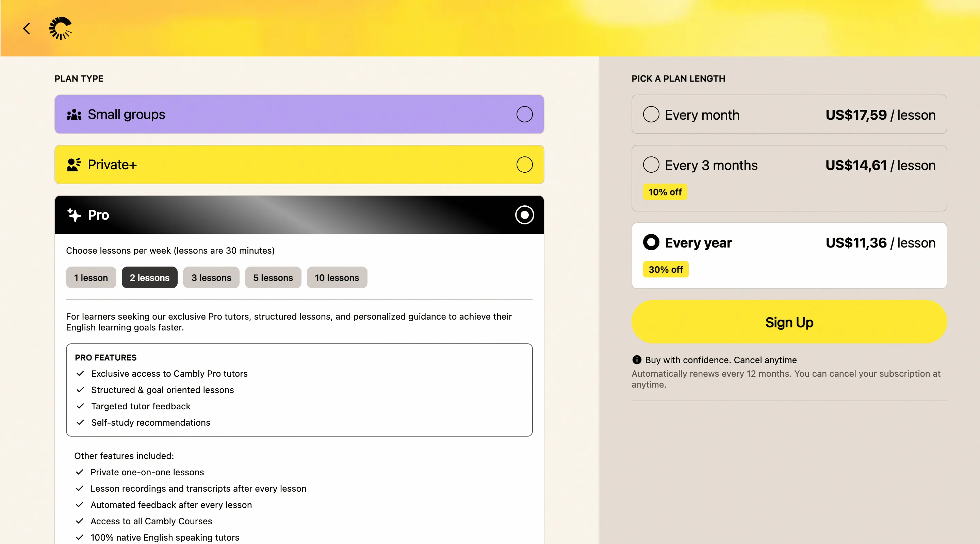Click the 10% off badge
The width and height of the screenshot is (980, 544).
point(665,192)
